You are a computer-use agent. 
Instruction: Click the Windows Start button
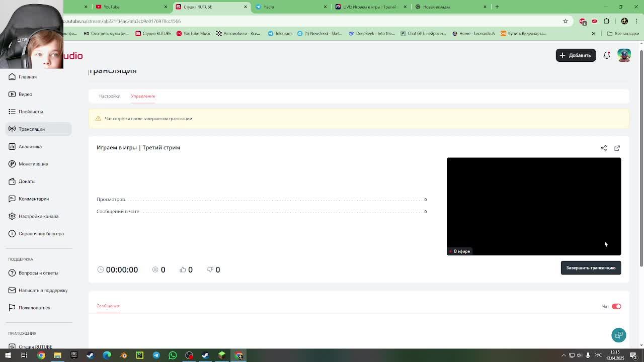click(8, 355)
